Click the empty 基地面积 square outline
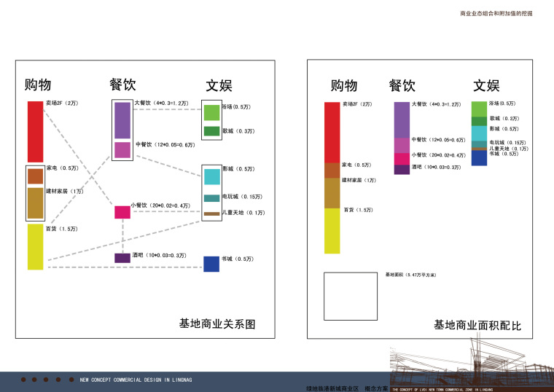The image size is (554, 392). [x=350, y=295]
